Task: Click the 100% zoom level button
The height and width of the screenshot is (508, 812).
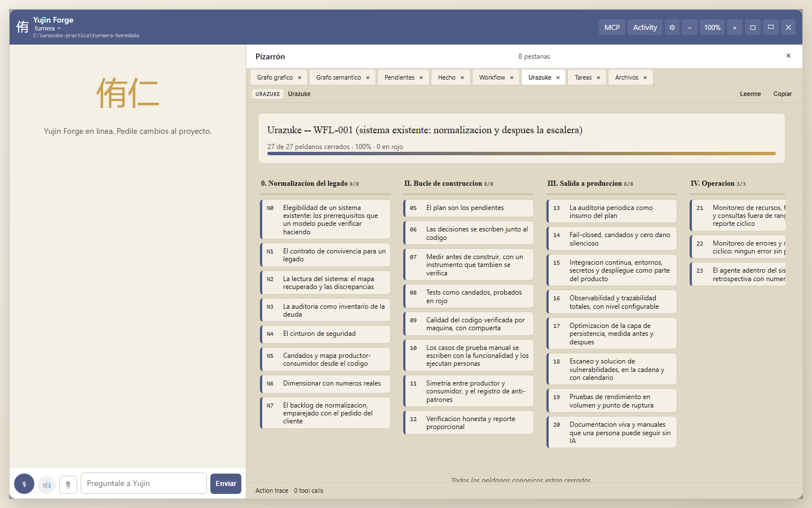Action: [712, 28]
